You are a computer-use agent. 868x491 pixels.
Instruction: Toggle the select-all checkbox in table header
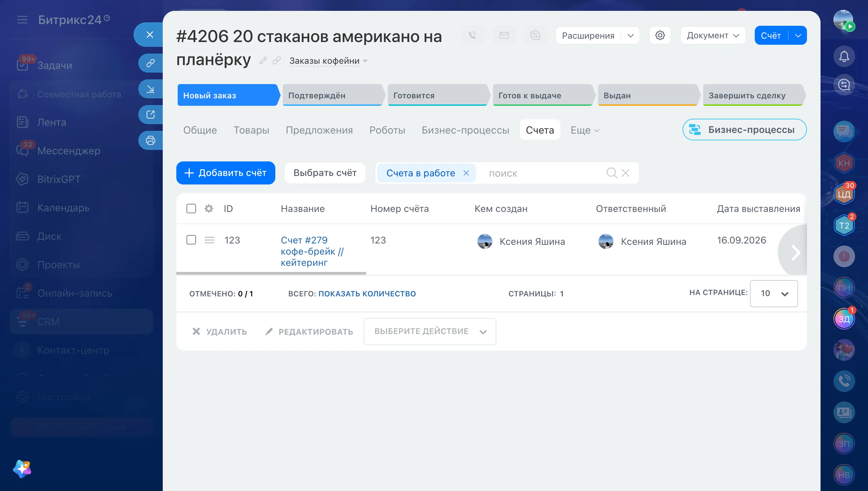pyautogui.click(x=191, y=209)
